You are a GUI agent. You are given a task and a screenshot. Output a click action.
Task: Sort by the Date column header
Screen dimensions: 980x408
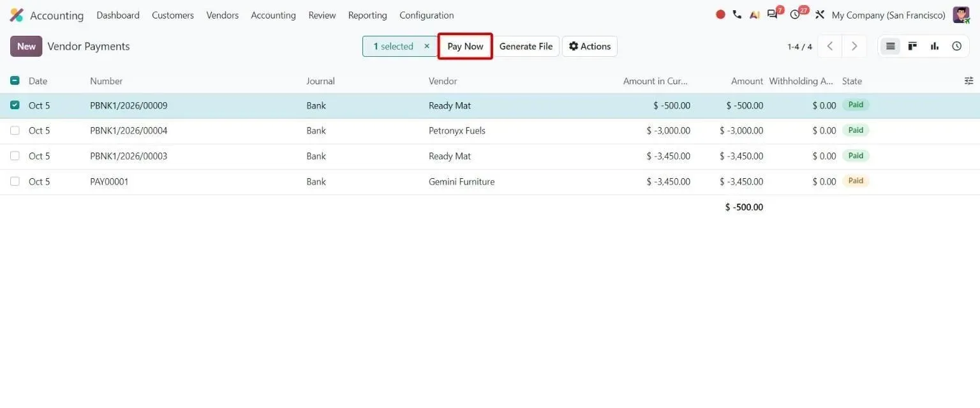pyautogui.click(x=38, y=81)
